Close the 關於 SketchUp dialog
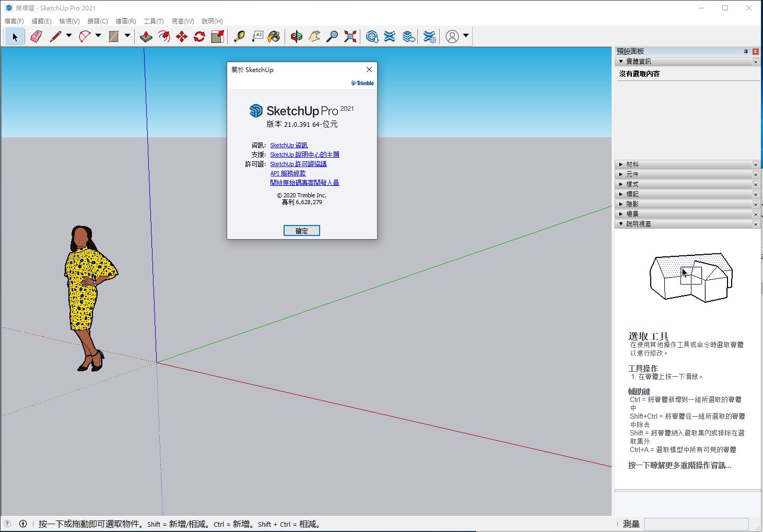The image size is (763, 532). click(x=369, y=69)
